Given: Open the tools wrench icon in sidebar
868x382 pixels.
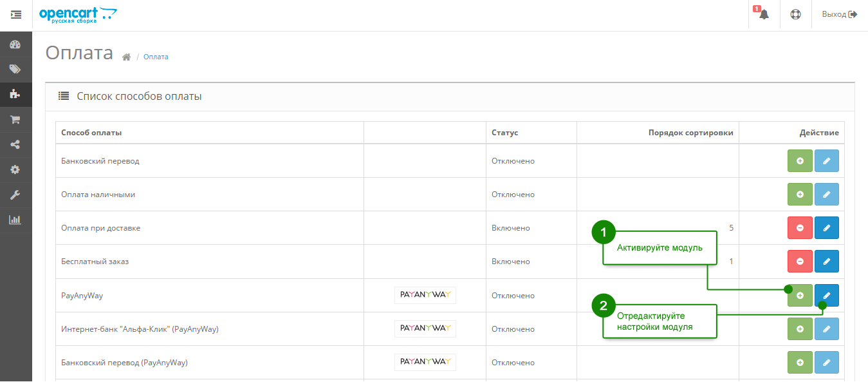Looking at the screenshot, I should pos(15,195).
